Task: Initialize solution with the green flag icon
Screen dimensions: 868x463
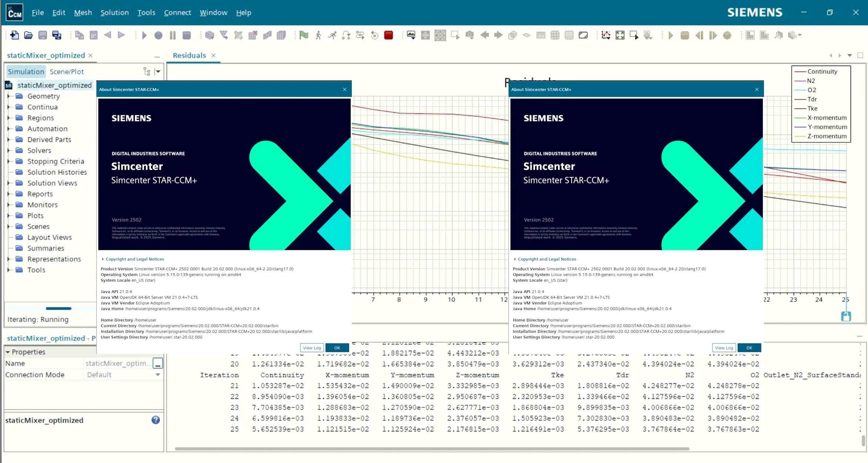Action: (304, 35)
